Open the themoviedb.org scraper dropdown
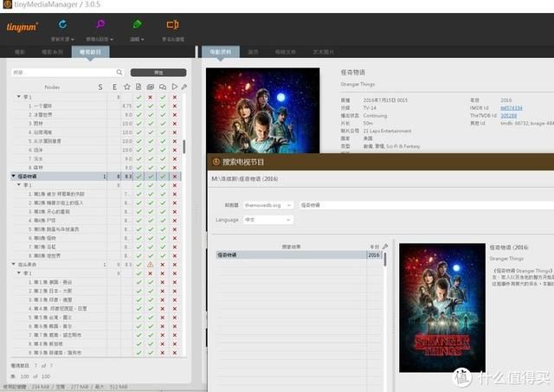Screen dimensions: 554x392 (x=268, y=205)
